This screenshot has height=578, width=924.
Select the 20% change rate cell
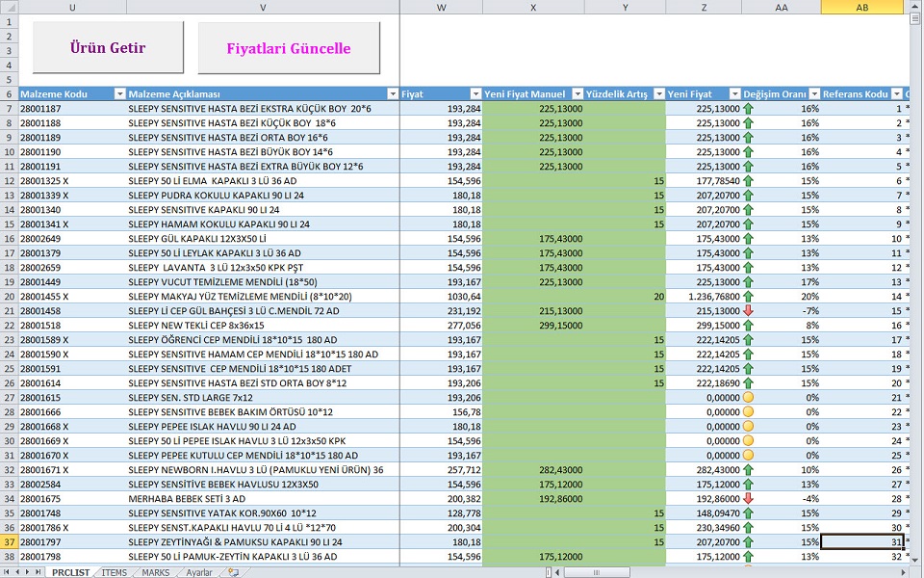pyautogui.click(x=782, y=296)
